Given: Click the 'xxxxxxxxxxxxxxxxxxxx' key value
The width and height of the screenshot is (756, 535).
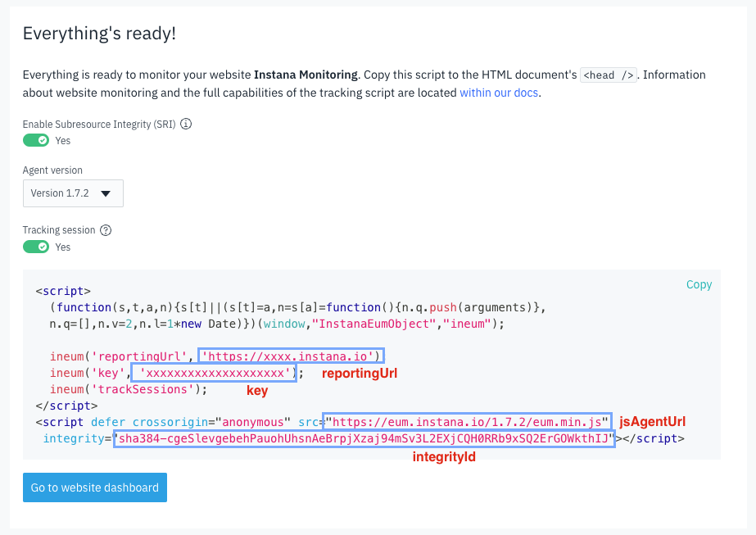Looking at the screenshot, I should 215,373.
